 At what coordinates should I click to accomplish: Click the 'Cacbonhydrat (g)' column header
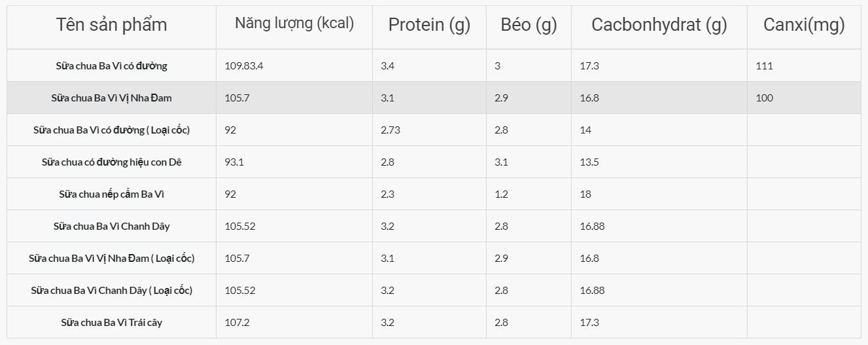(659, 25)
